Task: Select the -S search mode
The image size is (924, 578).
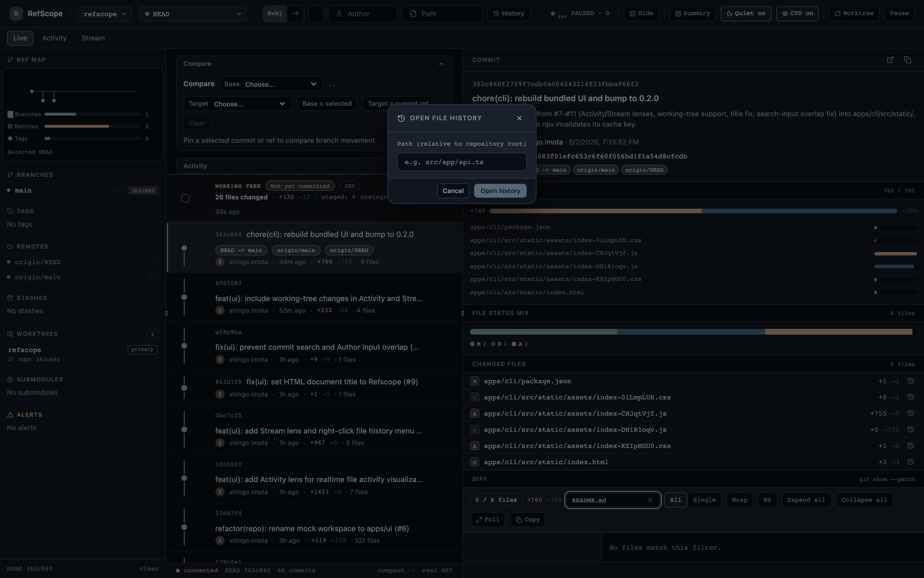Action: (x=295, y=14)
